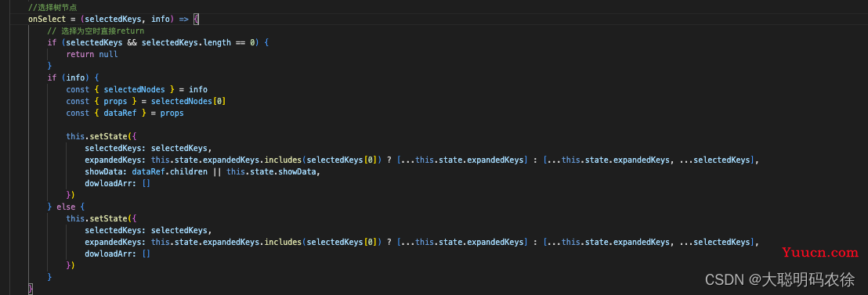Click the onSelect function name
Image resolution: width=868 pixels, height=295 pixels.
(x=46, y=20)
